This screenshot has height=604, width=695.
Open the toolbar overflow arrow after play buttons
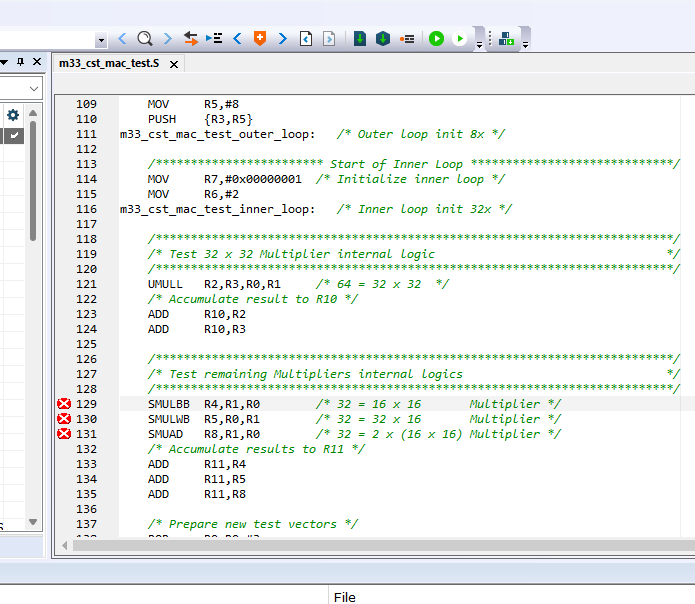(479, 45)
